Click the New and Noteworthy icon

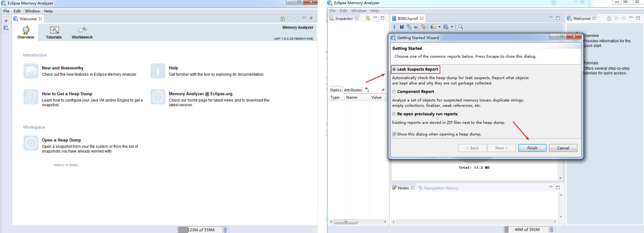tap(31, 71)
